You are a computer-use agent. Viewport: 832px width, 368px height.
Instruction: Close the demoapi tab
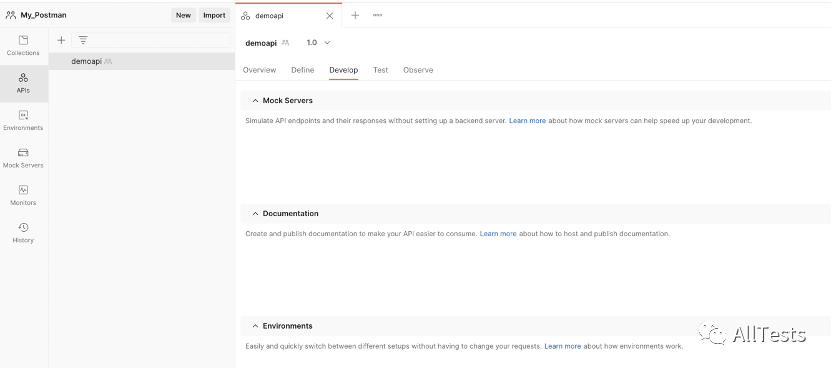coord(330,16)
